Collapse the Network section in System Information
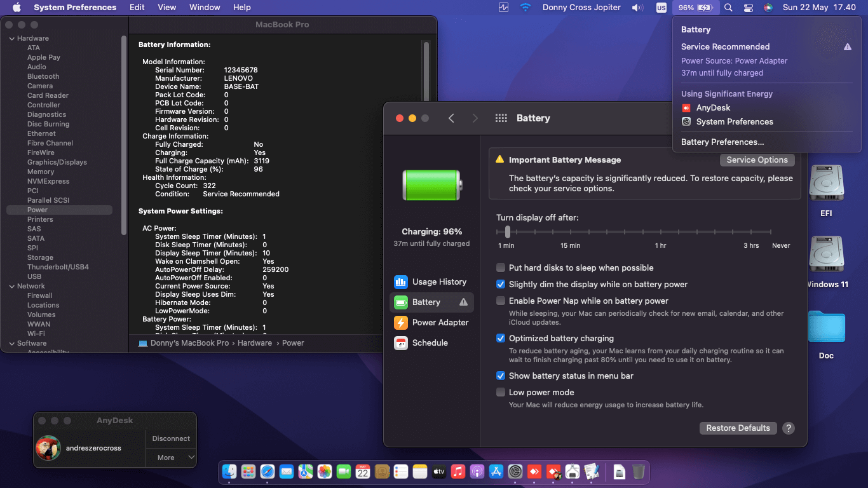Image resolution: width=868 pixels, height=488 pixels. pos(11,287)
